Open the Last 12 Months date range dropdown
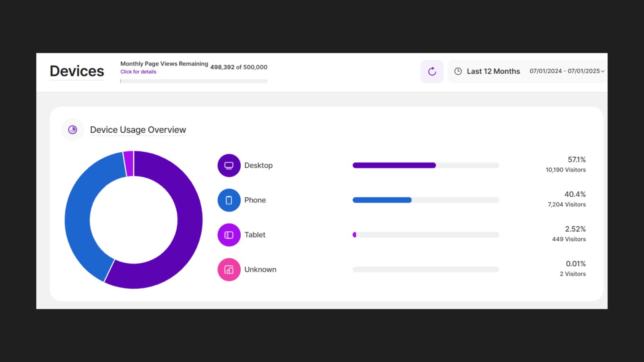The image size is (644, 362). coord(493,71)
